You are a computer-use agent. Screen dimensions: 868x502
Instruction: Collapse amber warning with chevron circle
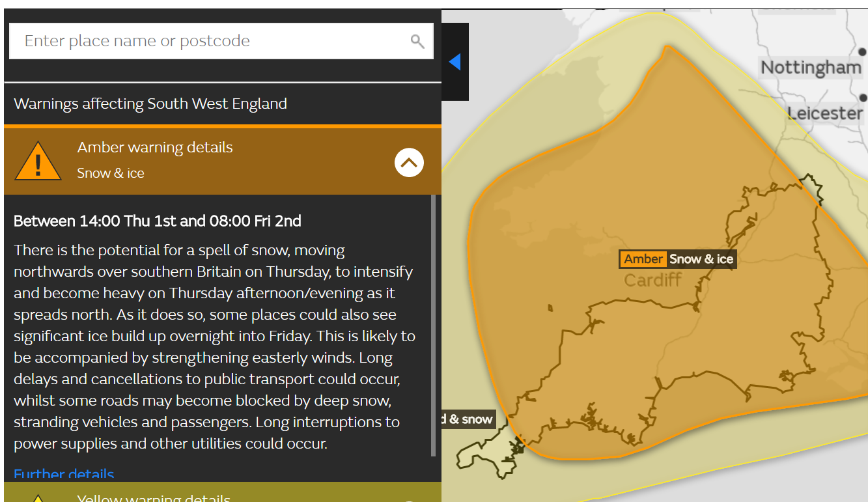[x=409, y=162]
